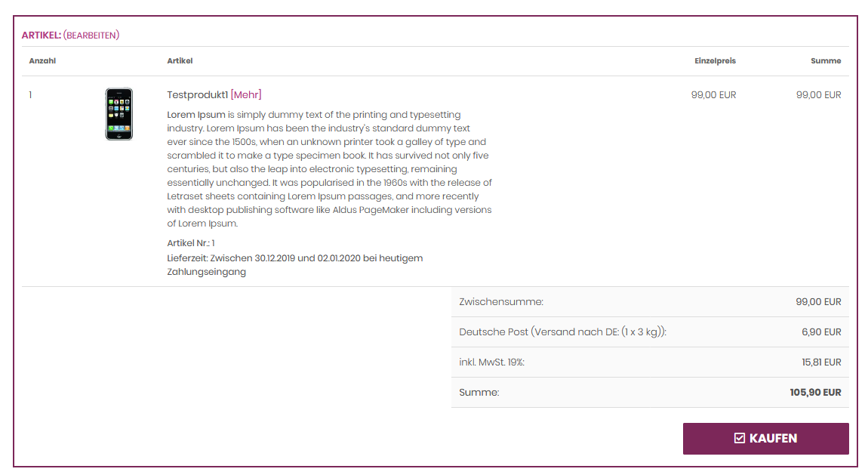Open the [Mehr] link beside Testprodukt1
The image size is (868, 475).
click(246, 94)
